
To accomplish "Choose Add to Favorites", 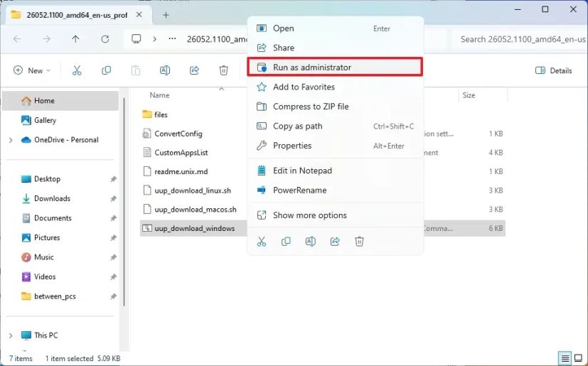I will pos(336,87).
